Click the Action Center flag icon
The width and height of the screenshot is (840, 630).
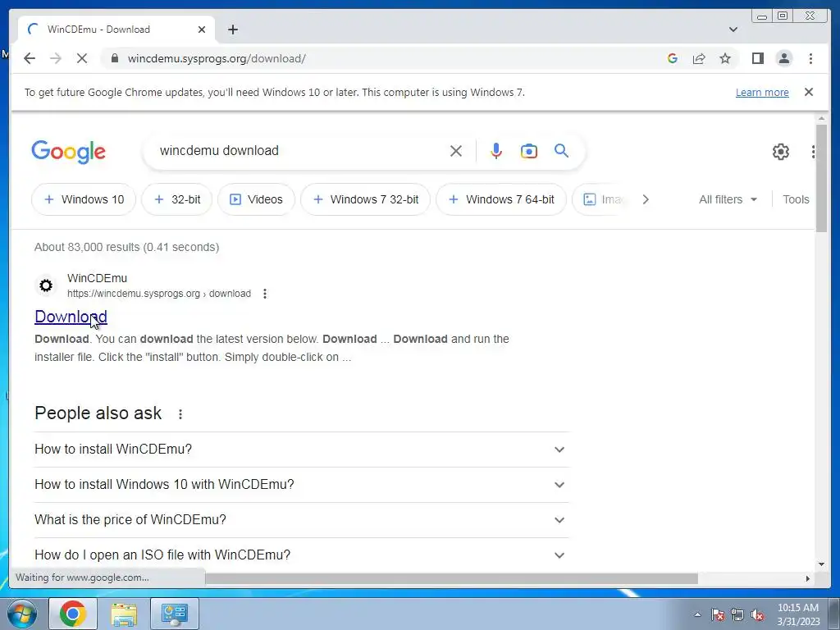pyautogui.click(x=718, y=614)
